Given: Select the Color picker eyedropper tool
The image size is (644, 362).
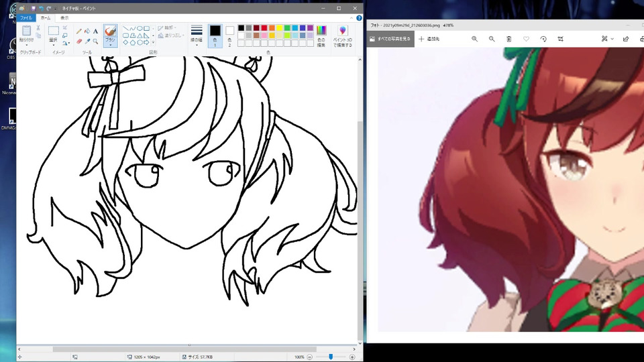Looking at the screenshot, I should [87, 42].
